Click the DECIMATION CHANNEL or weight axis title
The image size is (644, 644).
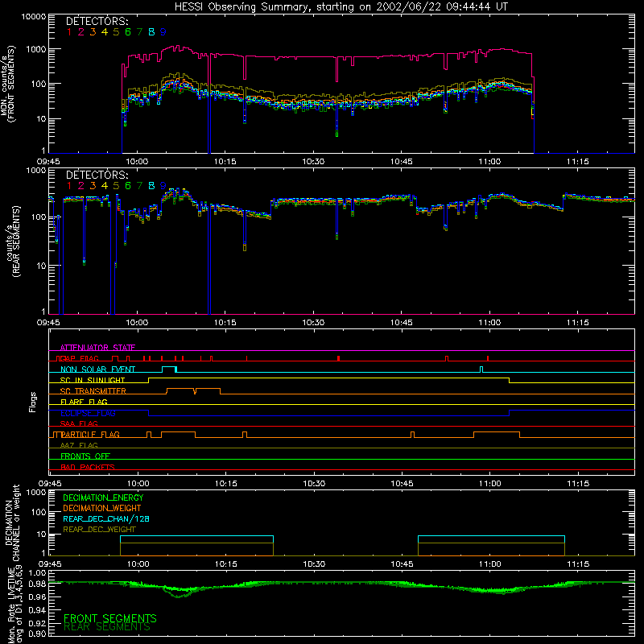12,522
